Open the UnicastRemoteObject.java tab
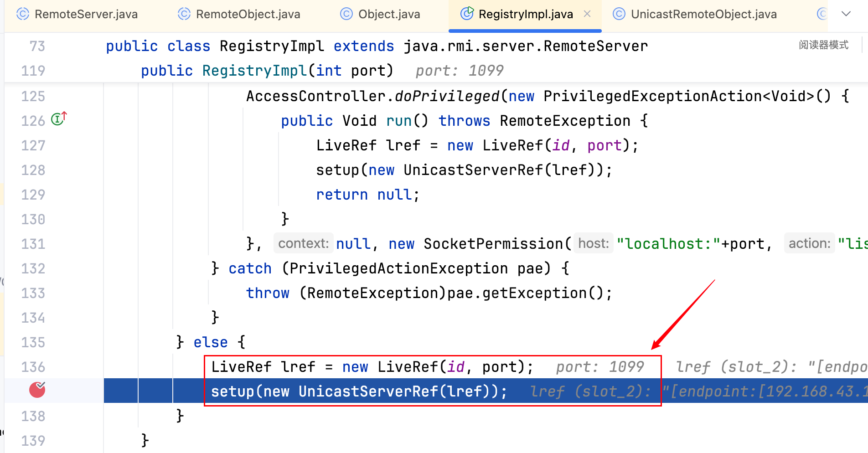This screenshot has width=868, height=453. coord(703,14)
